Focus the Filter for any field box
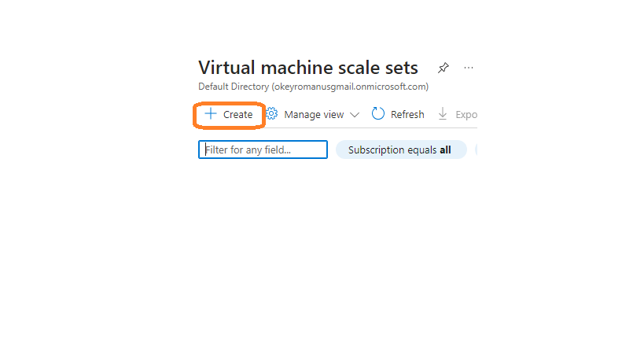 [x=263, y=150]
